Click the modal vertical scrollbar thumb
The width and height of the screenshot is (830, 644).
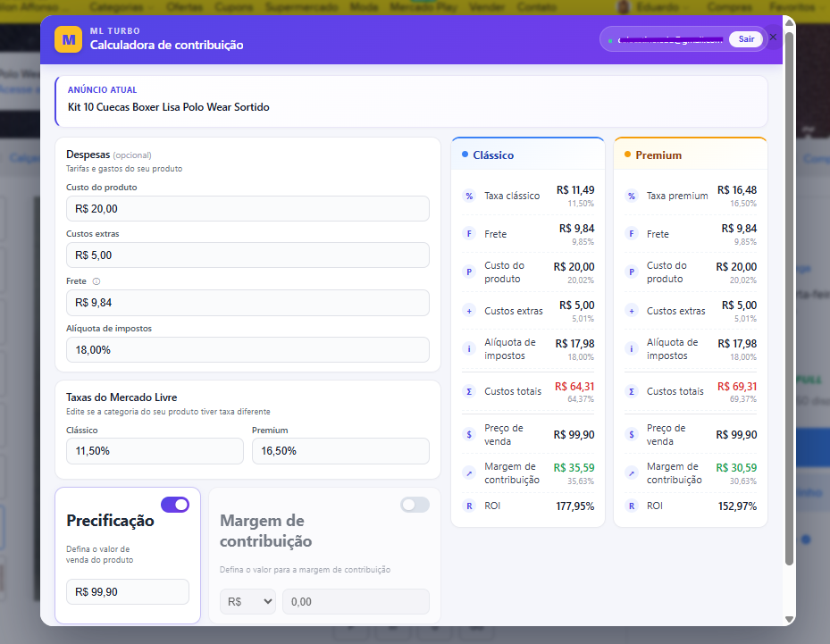coord(789,298)
